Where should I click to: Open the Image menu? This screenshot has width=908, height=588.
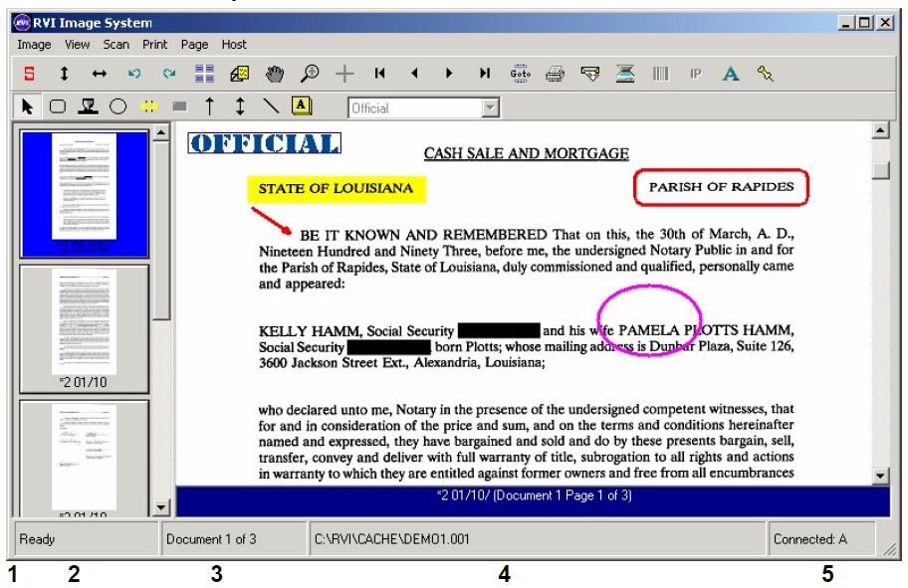[33, 44]
